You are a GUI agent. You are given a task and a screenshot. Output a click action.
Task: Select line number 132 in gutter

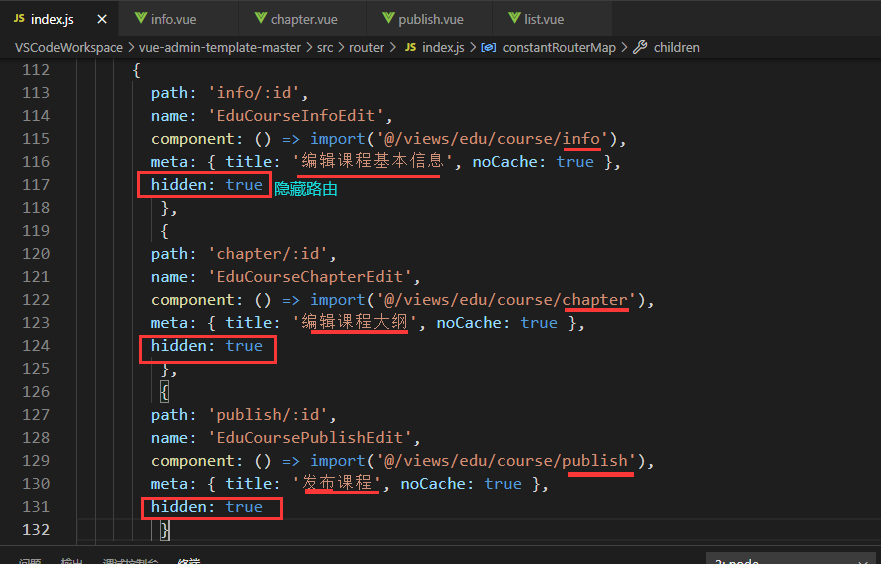(36, 530)
